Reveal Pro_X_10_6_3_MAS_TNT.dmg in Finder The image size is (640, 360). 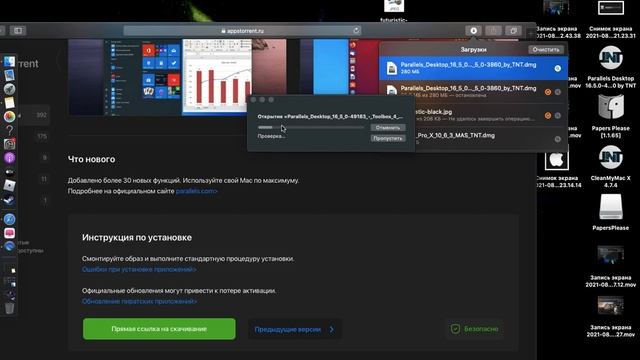(558, 139)
